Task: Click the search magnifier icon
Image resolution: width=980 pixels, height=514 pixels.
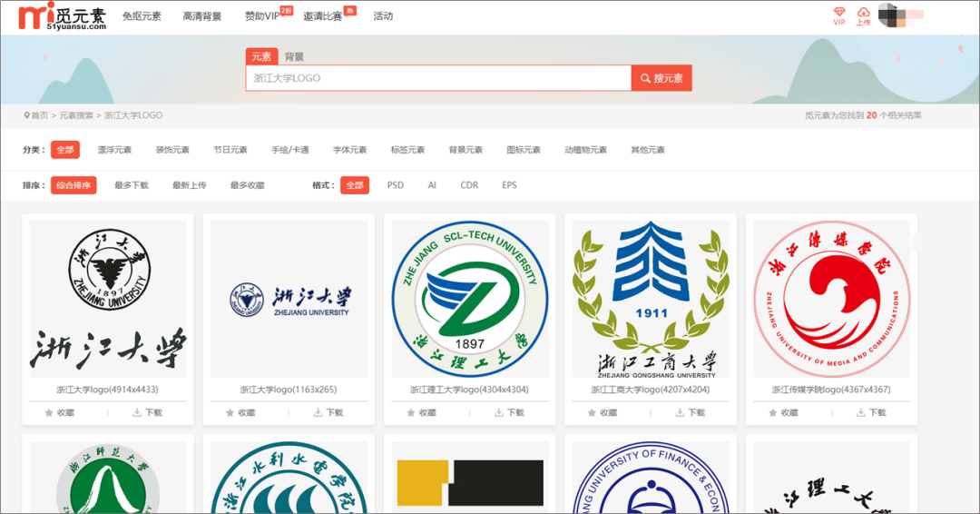Action: pyautogui.click(x=646, y=79)
